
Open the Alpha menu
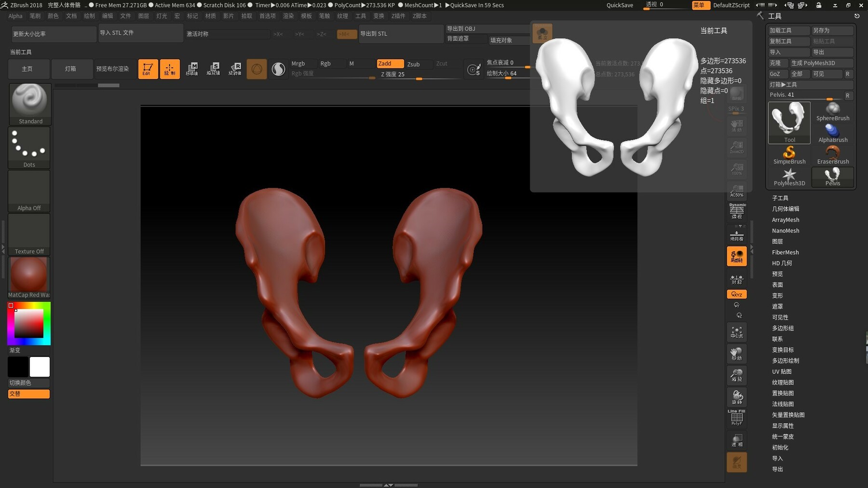tap(15, 16)
